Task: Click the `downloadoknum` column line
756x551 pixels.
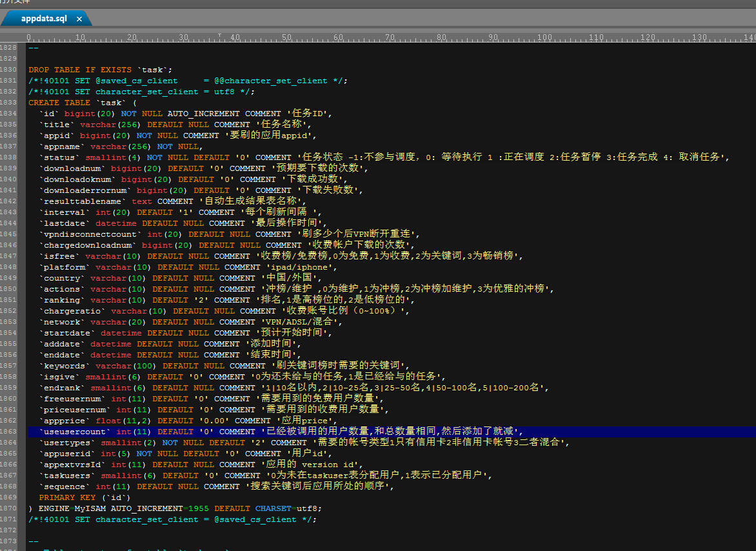Action: (x=194, y=179)
